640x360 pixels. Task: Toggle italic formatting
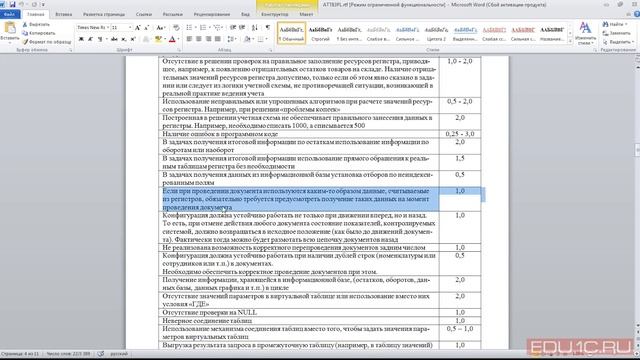click(90, 39)
